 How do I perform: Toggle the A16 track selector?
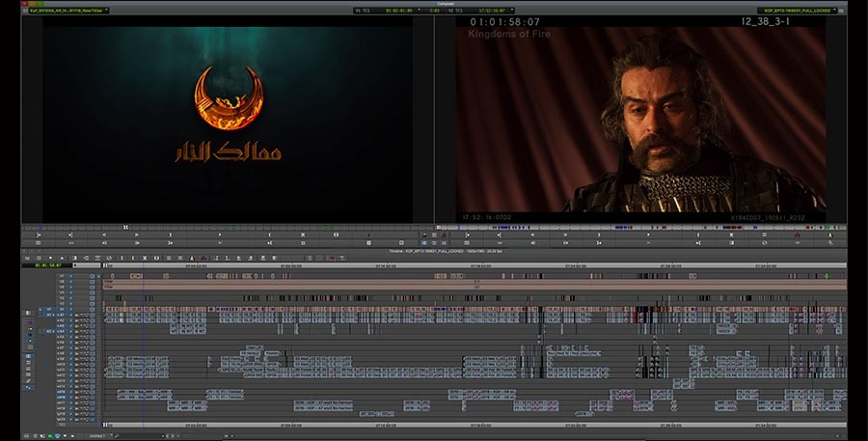click(62, 398)
